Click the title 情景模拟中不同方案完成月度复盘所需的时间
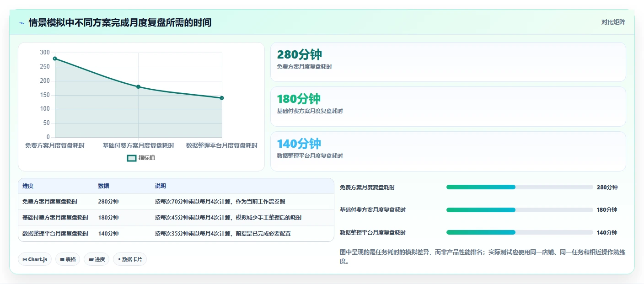The height and width of the screenshot is (284, 644). [120, 22]
